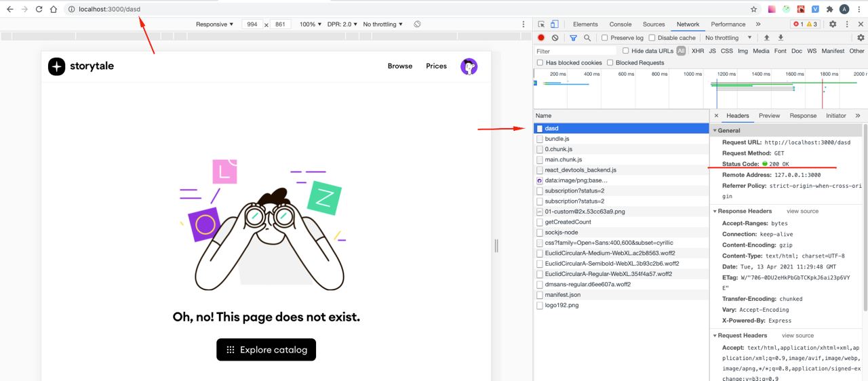This screenshot has width=868, height=381.
Task: Show more DevTools panels chevron
Action: 758,24
